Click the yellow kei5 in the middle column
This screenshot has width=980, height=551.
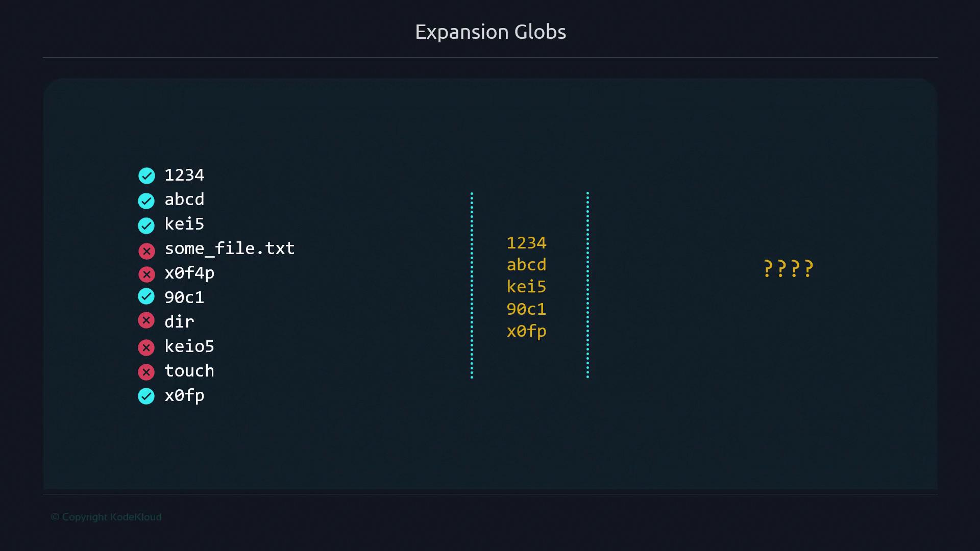tap(526, 287)
